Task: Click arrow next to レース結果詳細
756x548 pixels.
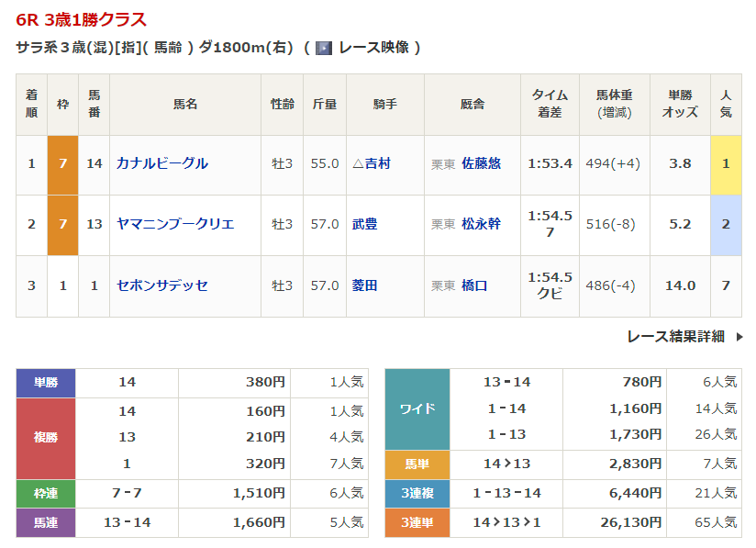Action: click(x=739, y=337)
